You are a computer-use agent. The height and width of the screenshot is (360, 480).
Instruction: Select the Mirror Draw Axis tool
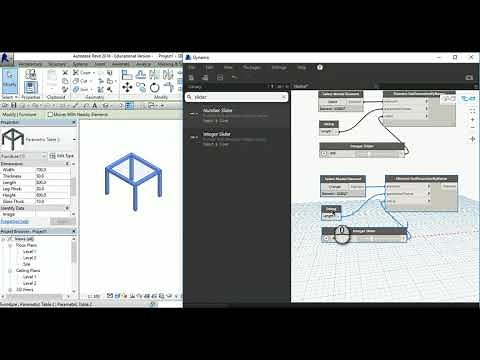tap(168, 75)
